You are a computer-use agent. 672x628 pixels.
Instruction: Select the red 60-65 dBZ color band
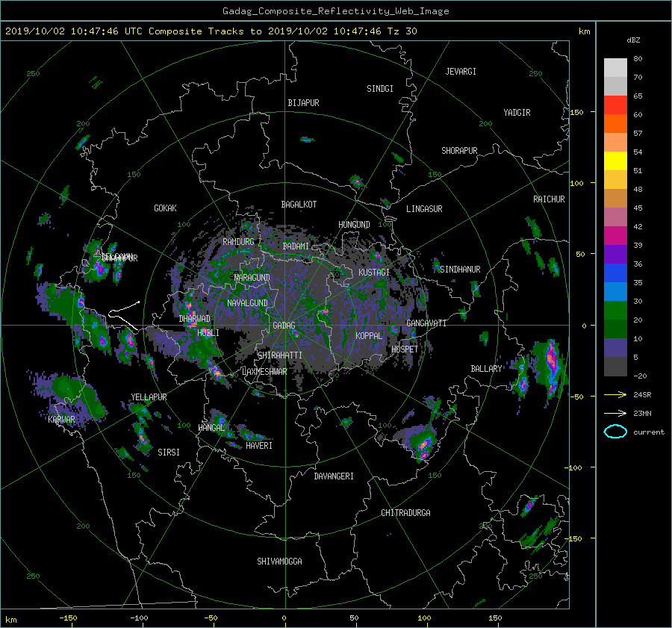click(x=615, y=105)
